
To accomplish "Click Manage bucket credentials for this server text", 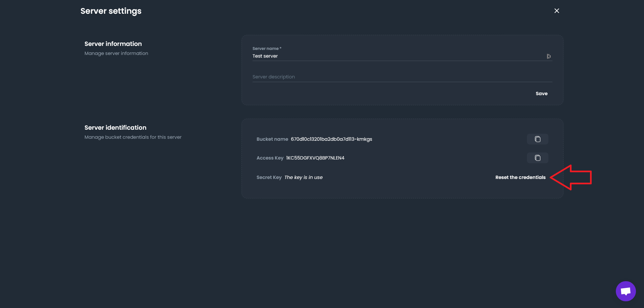I will pyautogui.click(x=132, y=137).
